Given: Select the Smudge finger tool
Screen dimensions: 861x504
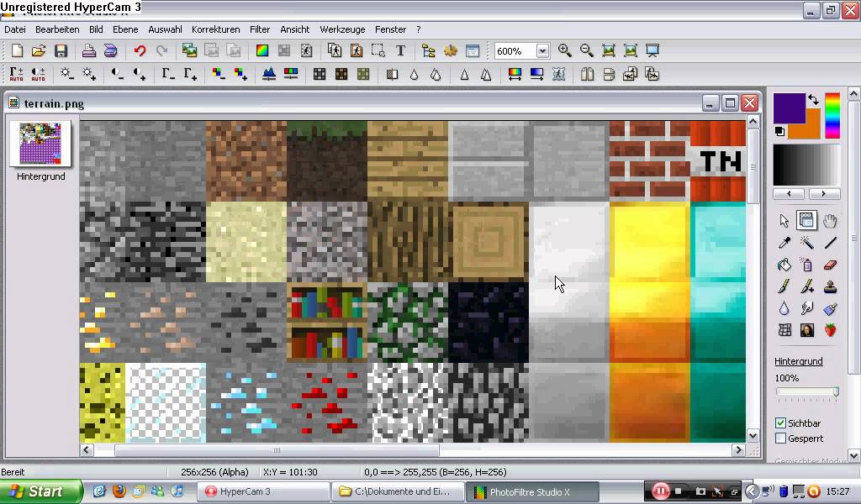Looking at the screenshot, I should 806,308.
